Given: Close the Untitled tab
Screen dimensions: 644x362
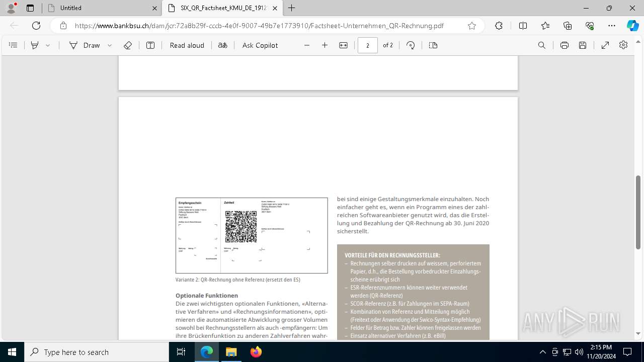Looking at the screenshot, I should point(154,8).
